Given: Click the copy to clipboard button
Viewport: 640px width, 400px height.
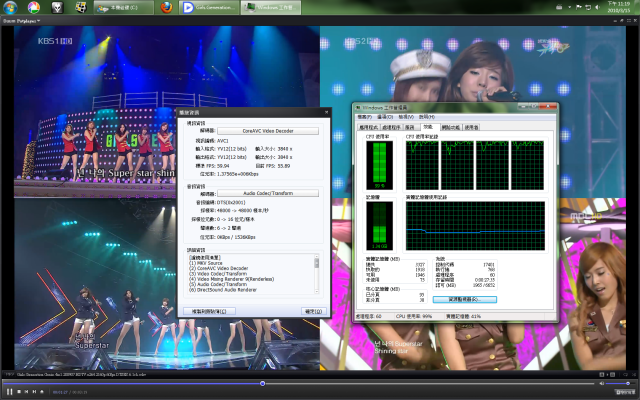Looking at the screenshot, I should [209, 311].
